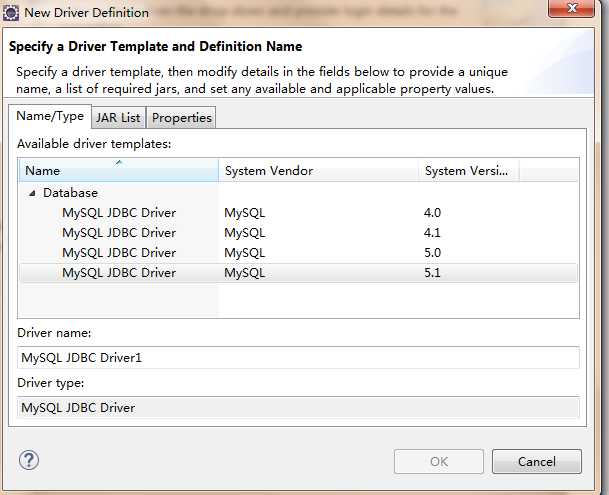
Task: Select the Name/Type tab
Action: 50,116
